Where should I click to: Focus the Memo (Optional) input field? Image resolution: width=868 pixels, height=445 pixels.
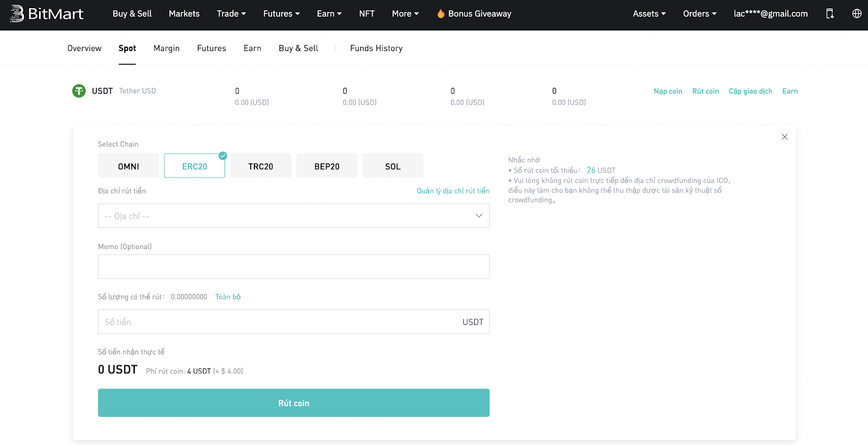pos(293,266)
